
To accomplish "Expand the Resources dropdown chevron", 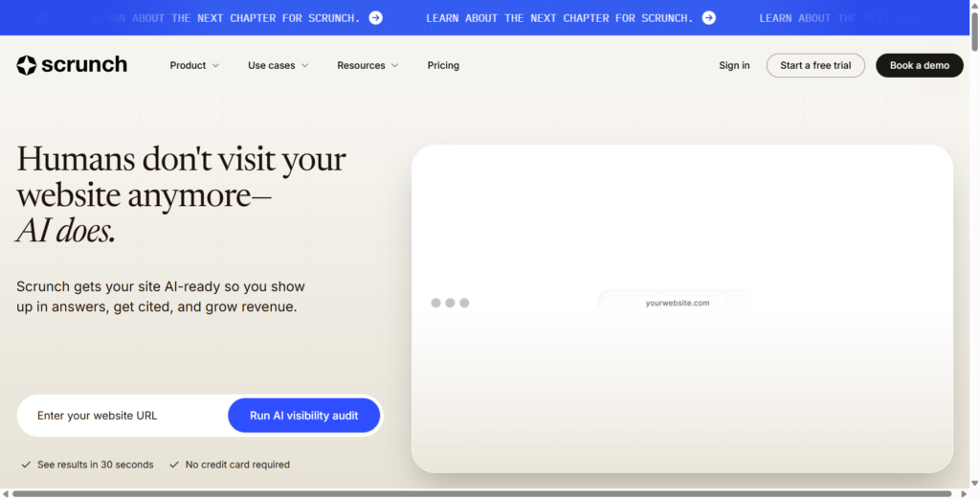I will pyautogui.click(x=395, y=66).
